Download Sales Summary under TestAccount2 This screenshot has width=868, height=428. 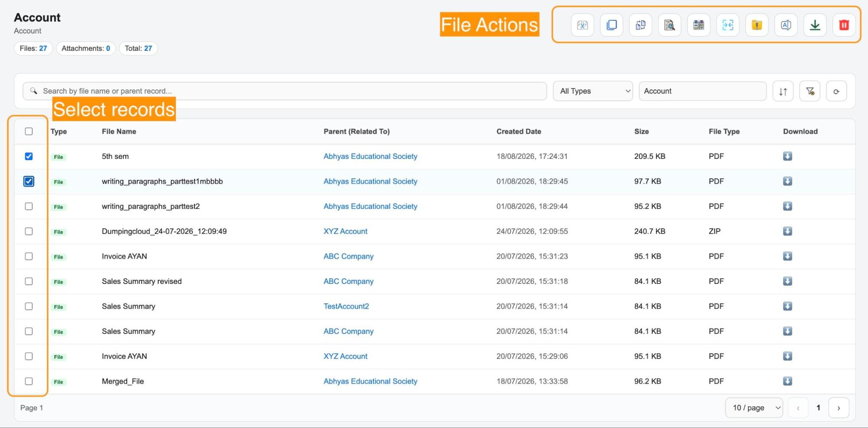click(x=787, y=306)
